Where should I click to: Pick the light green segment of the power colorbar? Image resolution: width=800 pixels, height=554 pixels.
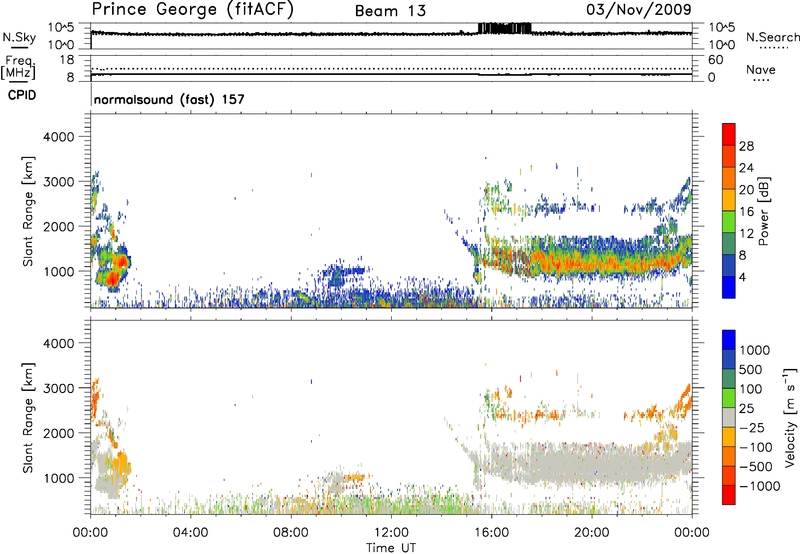click(x=729, y=222)
